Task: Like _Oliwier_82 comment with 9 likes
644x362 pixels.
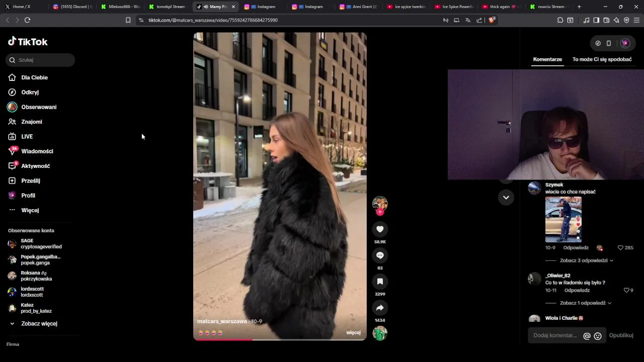Action: [x=628, y=290]
